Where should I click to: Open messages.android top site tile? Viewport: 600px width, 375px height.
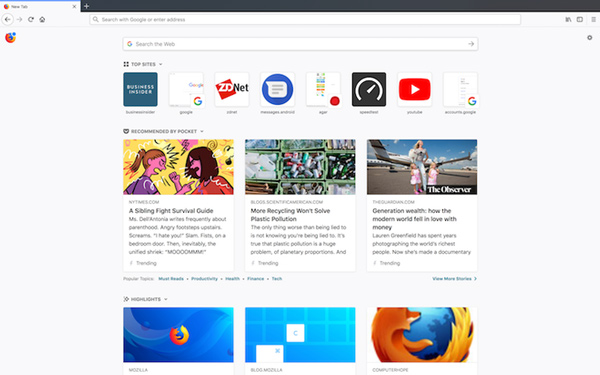[x=277, y=89]
